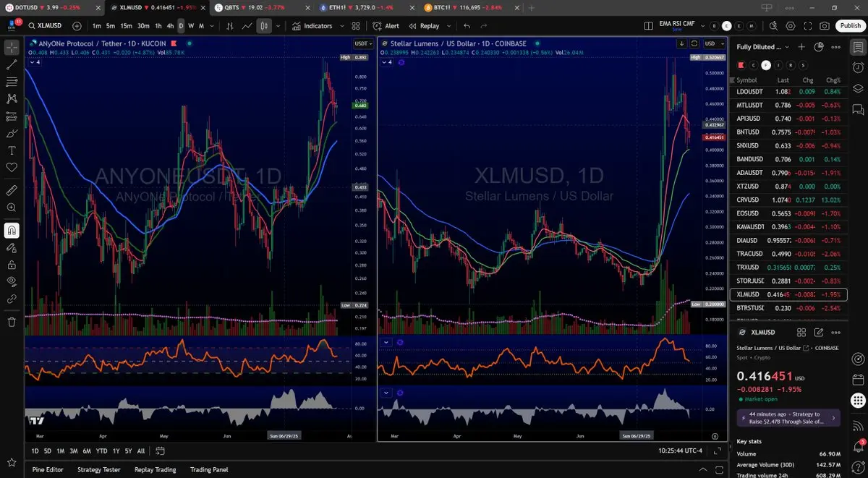Select CRVUSD row in the watchlist
Viewport: 868px width, 478px height.
pos(788,200)
